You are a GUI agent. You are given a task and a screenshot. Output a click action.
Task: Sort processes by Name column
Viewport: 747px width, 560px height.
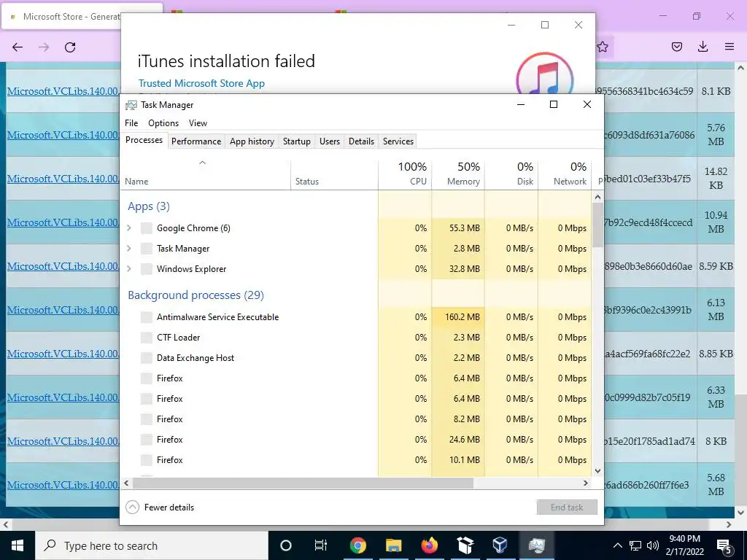[x=205, y=175]
